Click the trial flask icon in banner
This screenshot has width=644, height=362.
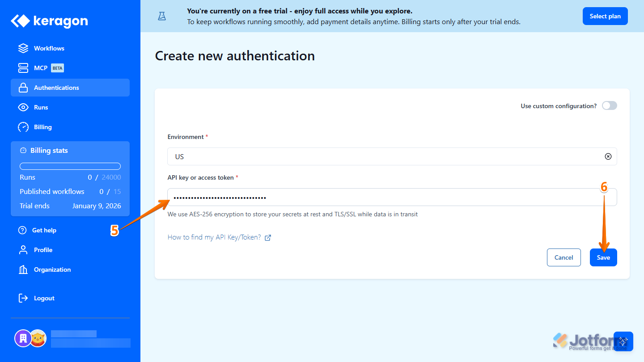[161, 16]
